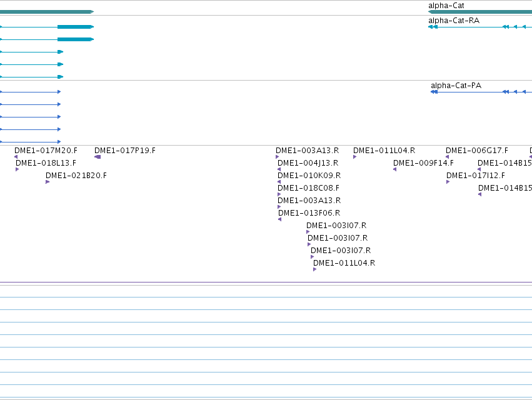Click the alpha-Cat-RA transcript label
The height and width of the screenshot is (400, 532).
[454, 21]
